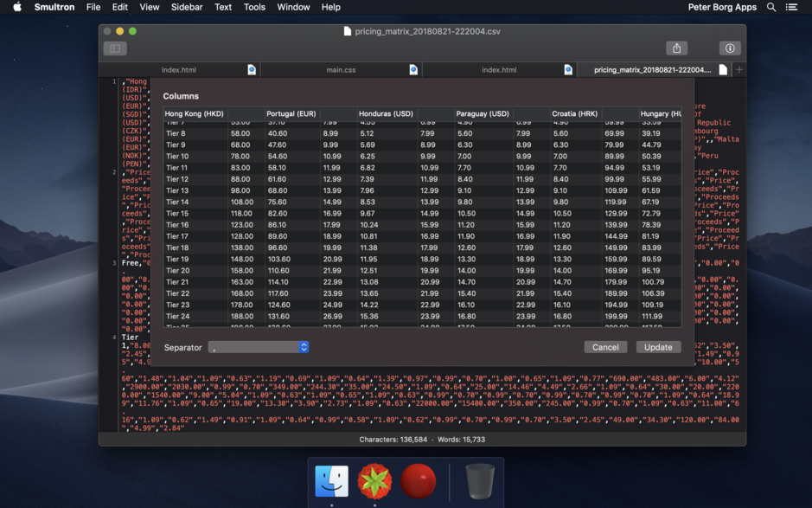The image size is (812, 508).
Task: Cancel the Columns dialog
Action: [605, 346]
